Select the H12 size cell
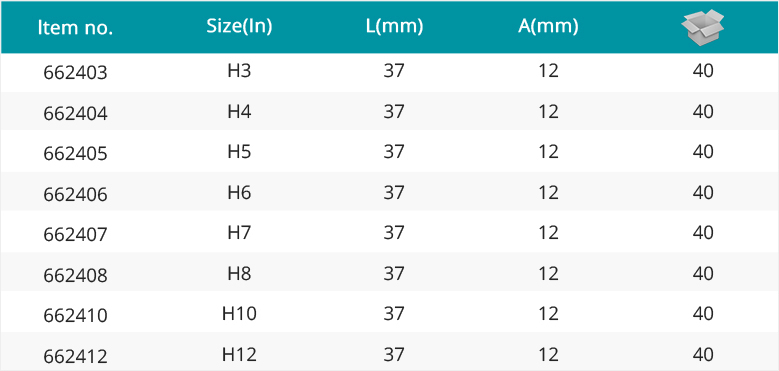This screenshot has width=779, height=371. 239,354
